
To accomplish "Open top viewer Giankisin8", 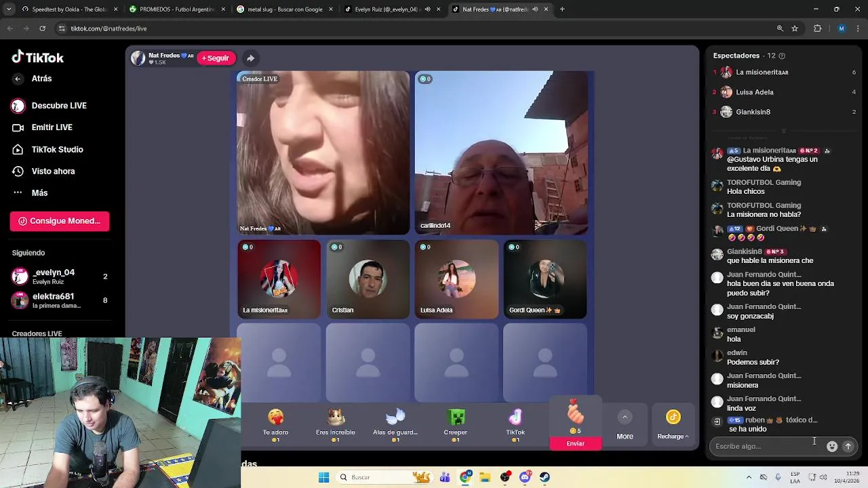I will pos(784,112).
